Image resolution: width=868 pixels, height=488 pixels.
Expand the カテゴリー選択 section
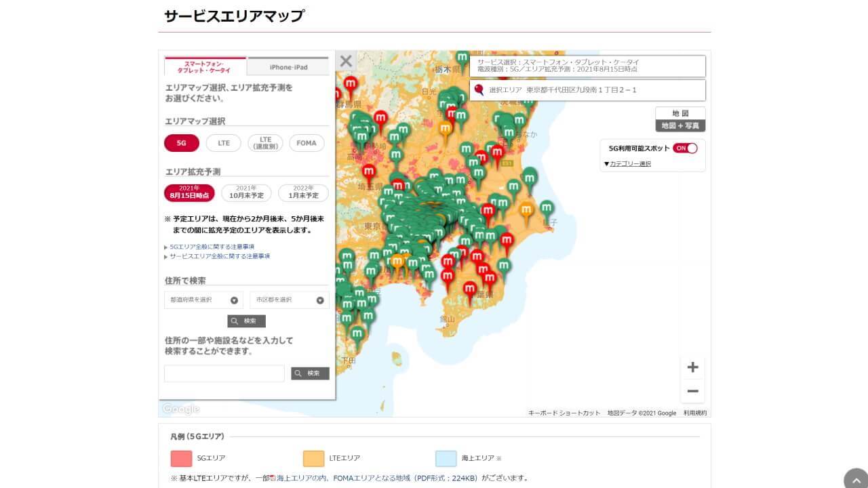[628, 163]
